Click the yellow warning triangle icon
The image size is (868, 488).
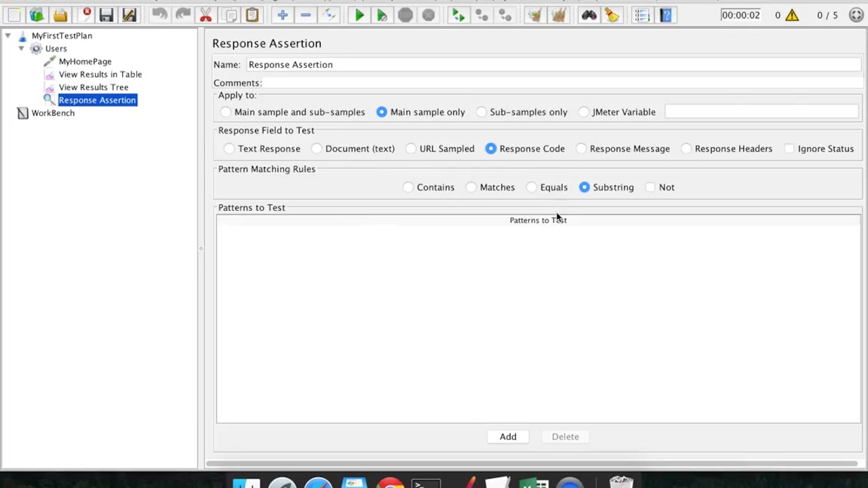tap(791, 15)
